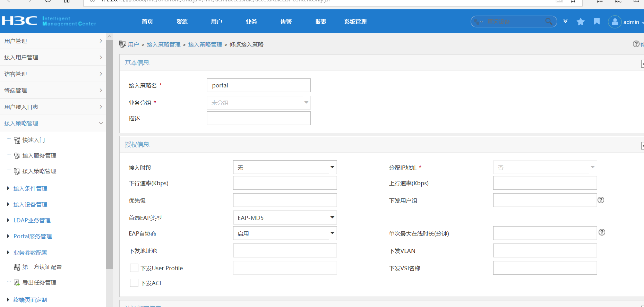Screen dimensions: 644x307
Task: Expand the 访客管理 sidebar section
Action: tap(53, 74)
